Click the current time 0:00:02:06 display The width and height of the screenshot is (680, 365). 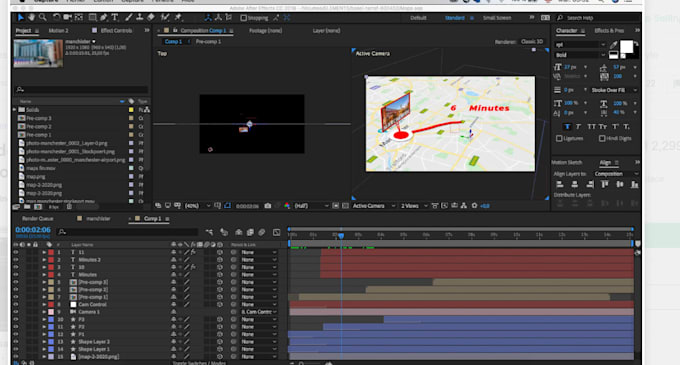coord(33,230)
